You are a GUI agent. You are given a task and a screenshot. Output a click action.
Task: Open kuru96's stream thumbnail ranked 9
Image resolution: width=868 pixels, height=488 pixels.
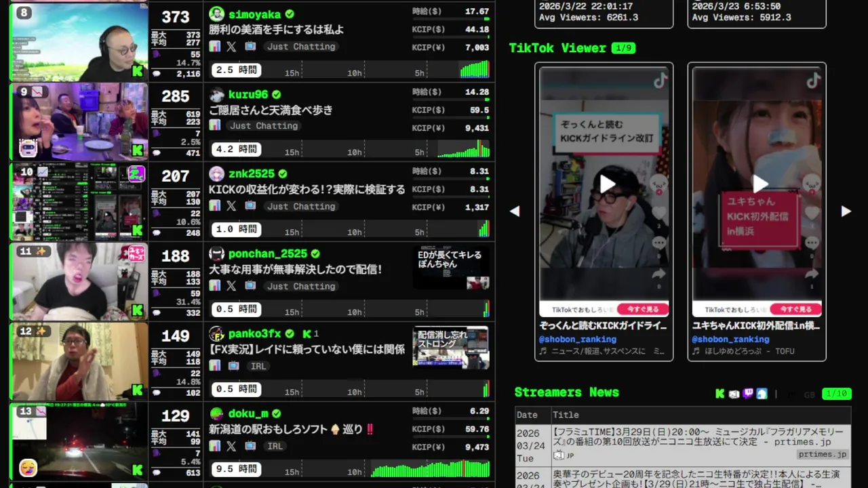point(79,122)
